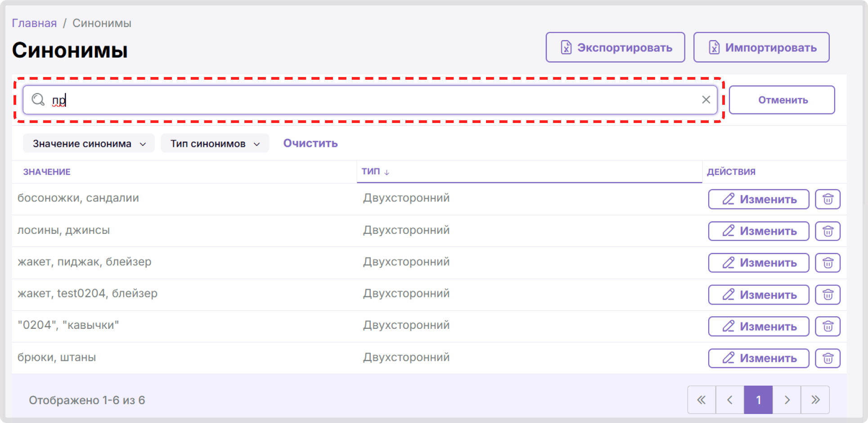The image size is (868, 423).
Task: Edit the "жакет, пиджак, блейзер" synonym
Action: (759, 263)
